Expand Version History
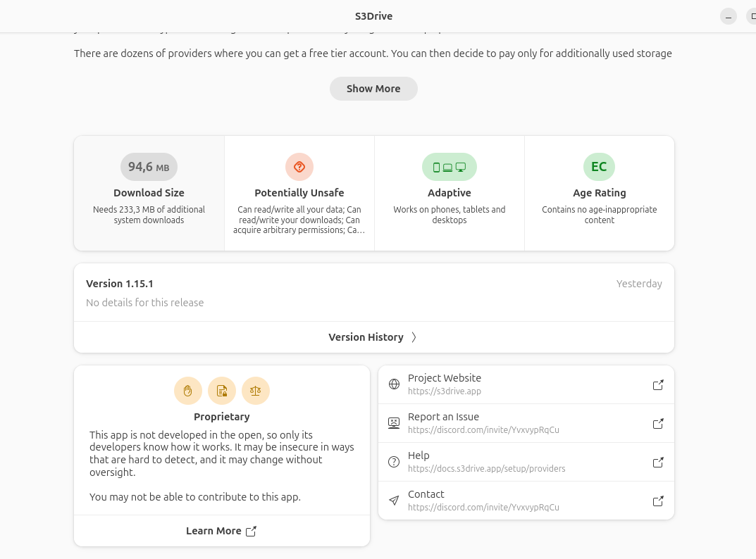 point(373,337)
